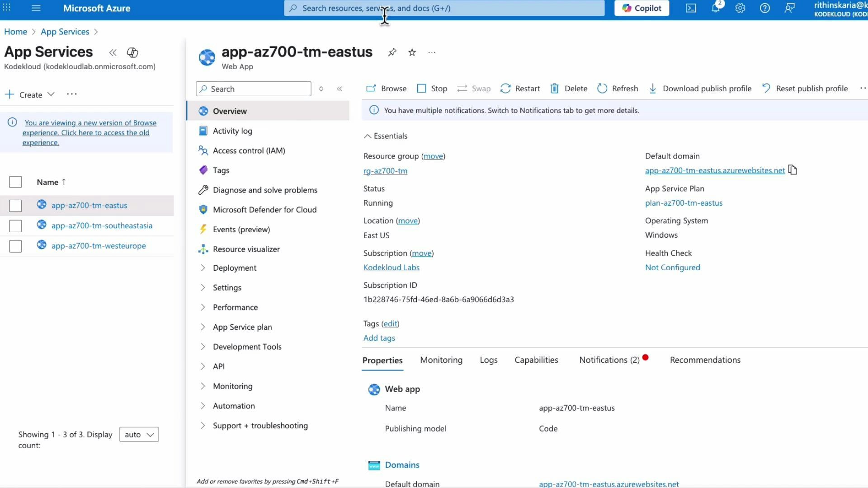Open the notifications bell icon

pos(716,8)
